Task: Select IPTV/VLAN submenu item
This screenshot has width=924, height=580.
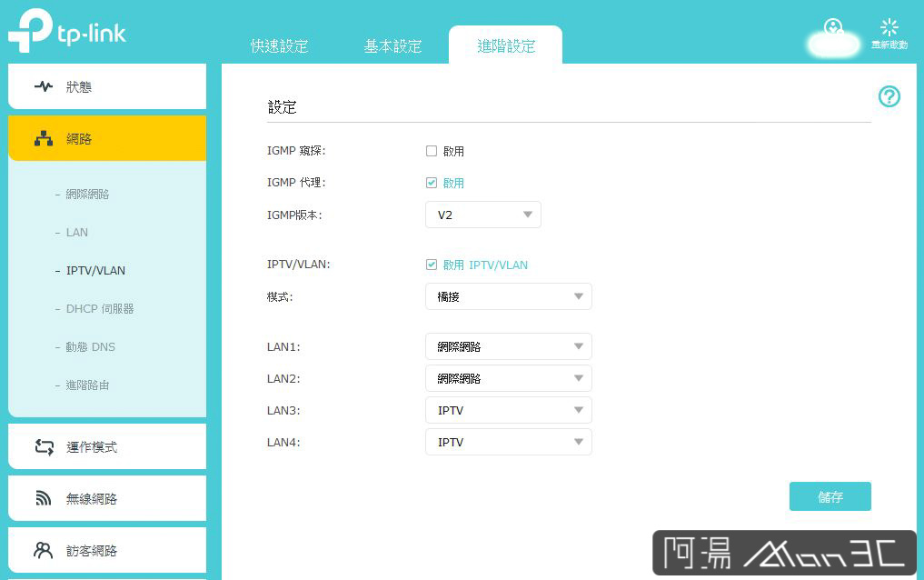Action: [95, 271]
